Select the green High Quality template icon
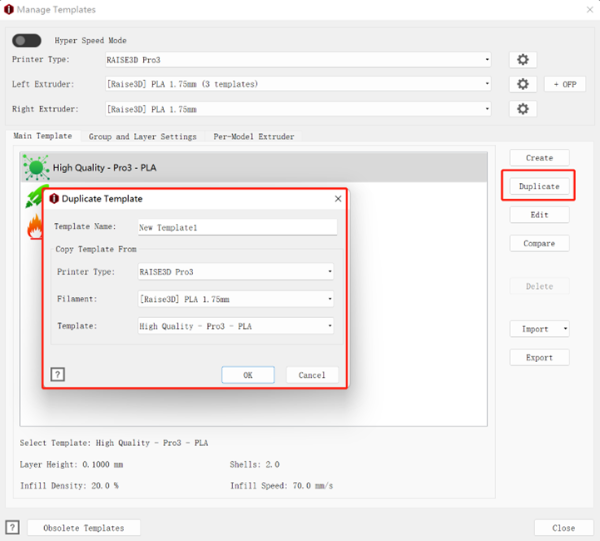Screen dimensions: 600x541 pyautogui.click(x=35, y=168)
